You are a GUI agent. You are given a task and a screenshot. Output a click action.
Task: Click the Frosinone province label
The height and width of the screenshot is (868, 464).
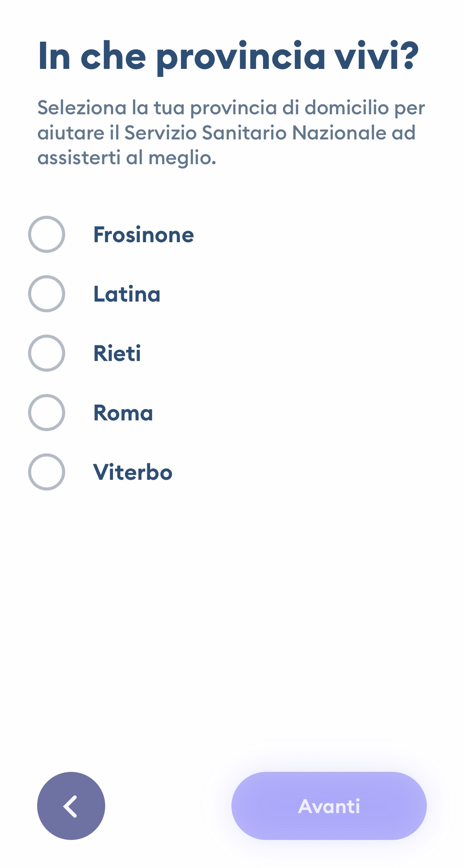click(144, 235)
